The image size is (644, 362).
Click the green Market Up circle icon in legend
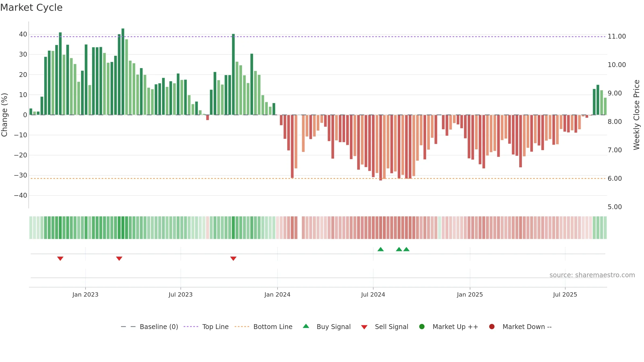[422, 327]
